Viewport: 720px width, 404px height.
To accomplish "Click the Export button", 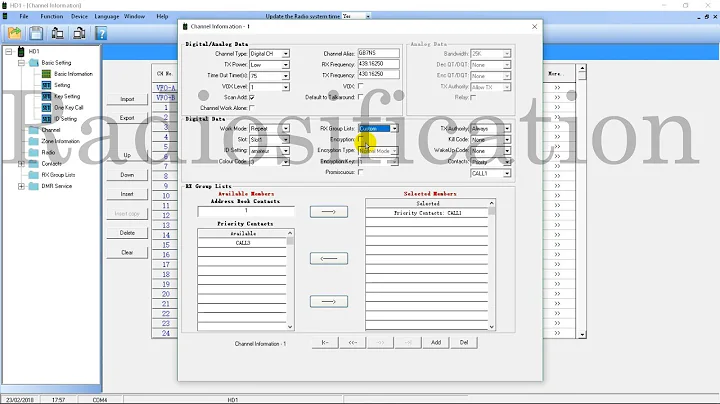I will pyautogui.click(x=127, y=118).
